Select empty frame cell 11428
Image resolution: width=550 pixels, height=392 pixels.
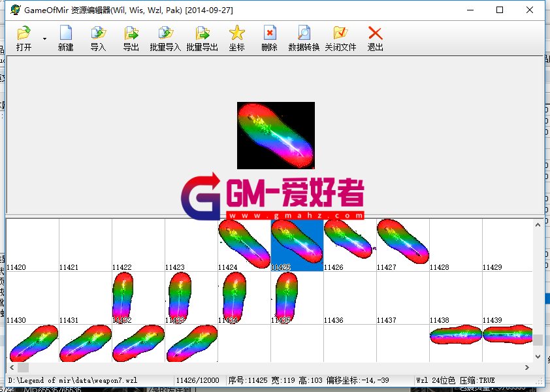point(457,245)
